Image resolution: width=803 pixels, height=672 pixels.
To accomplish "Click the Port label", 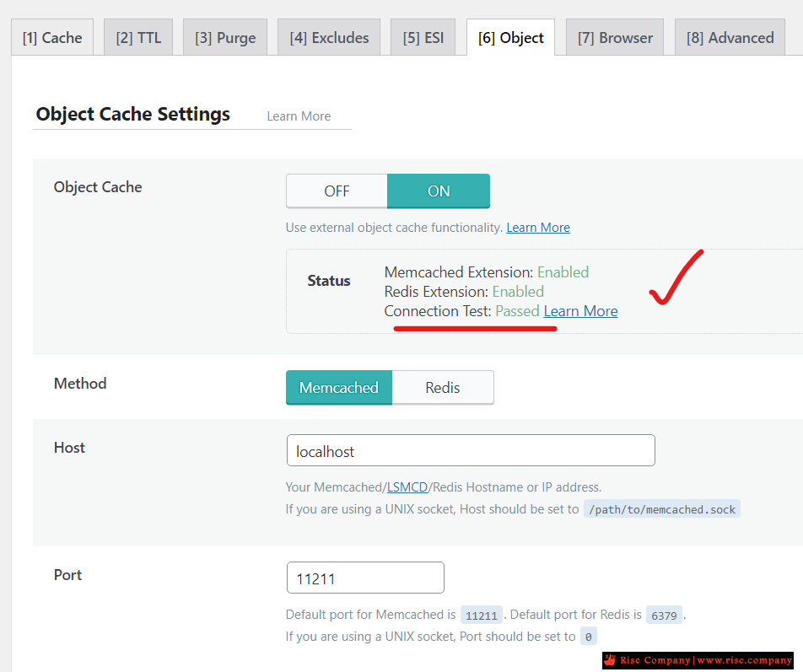I will coord(67,575).
